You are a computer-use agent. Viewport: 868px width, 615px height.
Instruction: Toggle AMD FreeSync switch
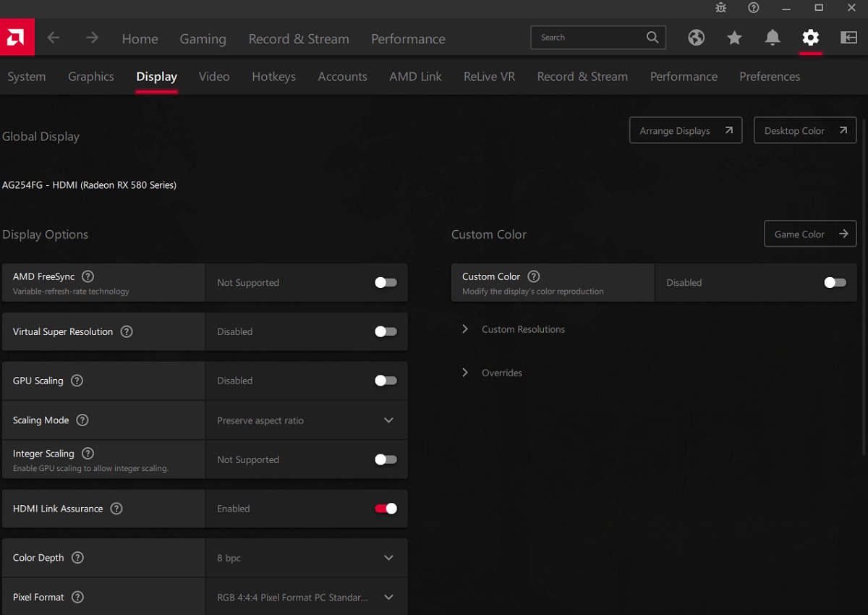(386, 283)
